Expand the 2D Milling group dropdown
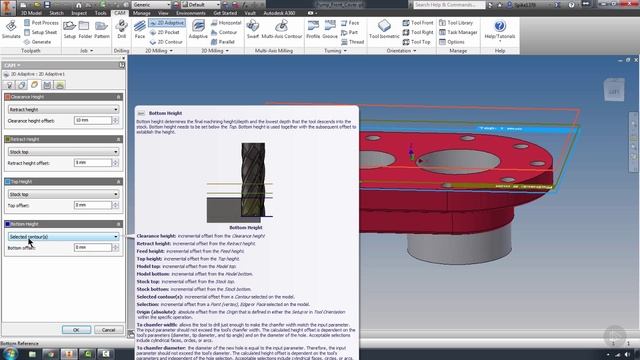 coord(159,51)
